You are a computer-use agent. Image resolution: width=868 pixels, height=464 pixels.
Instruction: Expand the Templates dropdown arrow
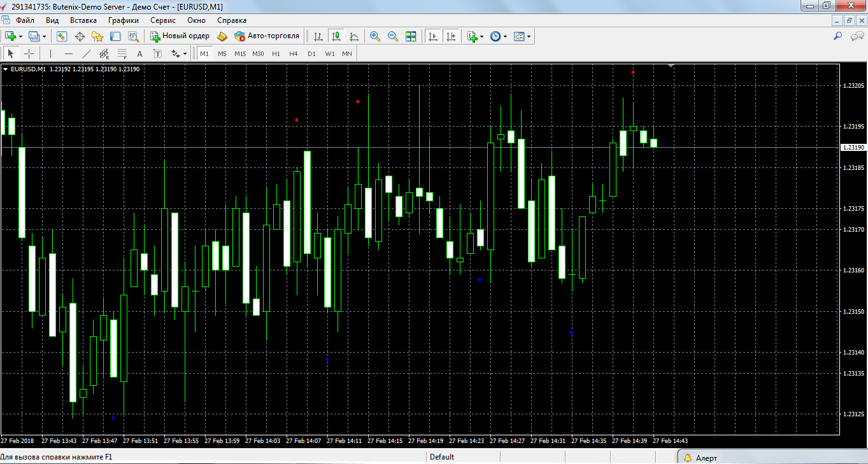coord(529,36)
